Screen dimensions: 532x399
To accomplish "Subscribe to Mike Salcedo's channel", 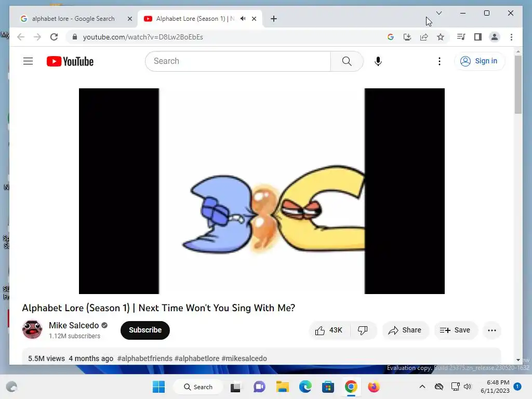I will [x=145, y=330].
